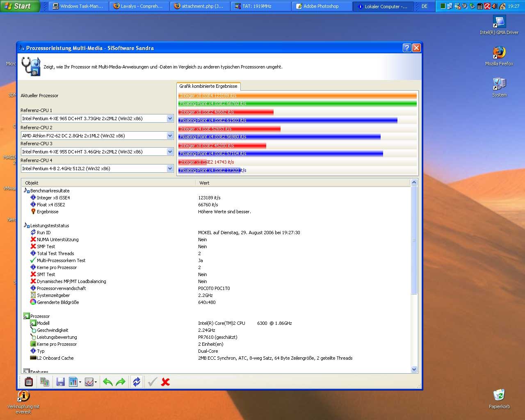Switch to Windows Task-Manager taskbar button

(x=78, y=6)
